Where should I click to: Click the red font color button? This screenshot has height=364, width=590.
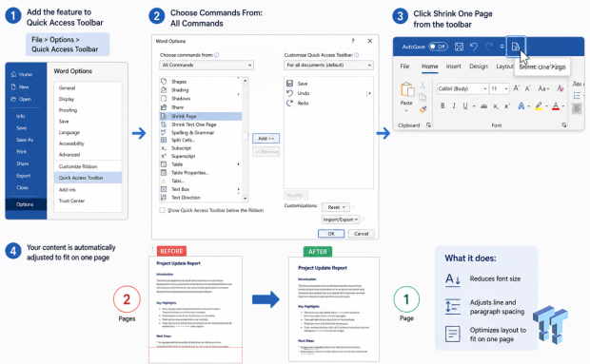[x=556, y=106]
